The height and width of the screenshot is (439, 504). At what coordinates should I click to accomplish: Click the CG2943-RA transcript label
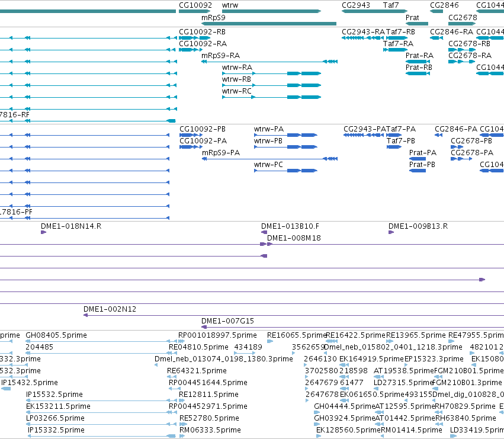[363, 32]
